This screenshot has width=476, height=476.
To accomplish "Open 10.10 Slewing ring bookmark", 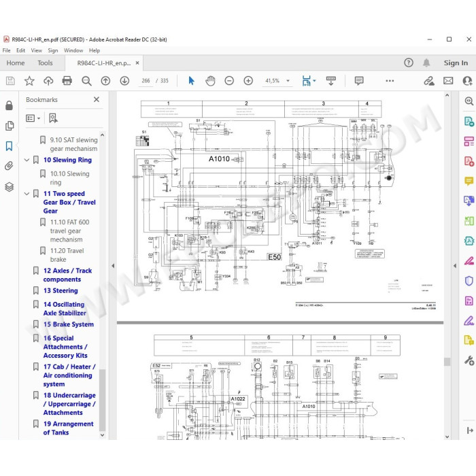I will click(70, 178).
